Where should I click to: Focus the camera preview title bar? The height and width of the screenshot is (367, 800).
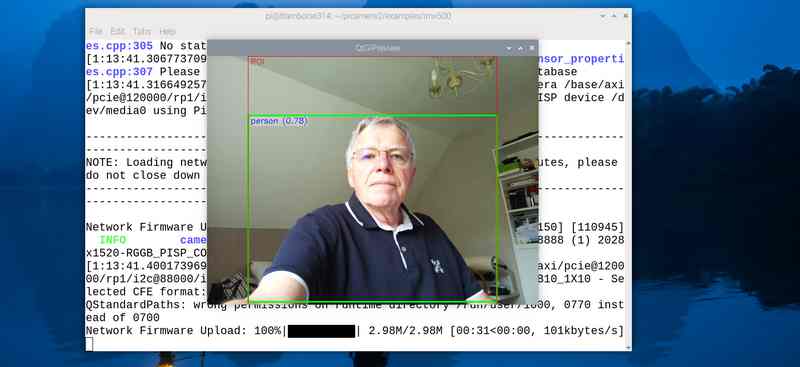[x=372, y=48]
